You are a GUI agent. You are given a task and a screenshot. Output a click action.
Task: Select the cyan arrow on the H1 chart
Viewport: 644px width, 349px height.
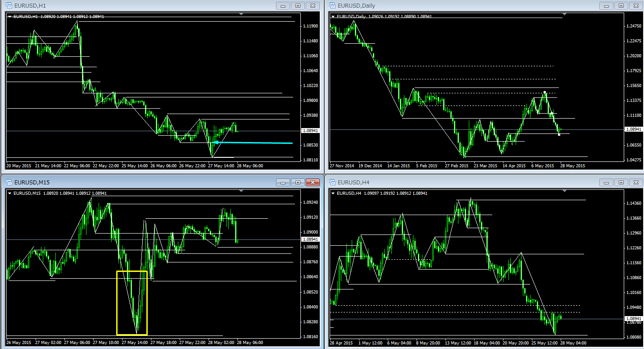tap(252, 143)
